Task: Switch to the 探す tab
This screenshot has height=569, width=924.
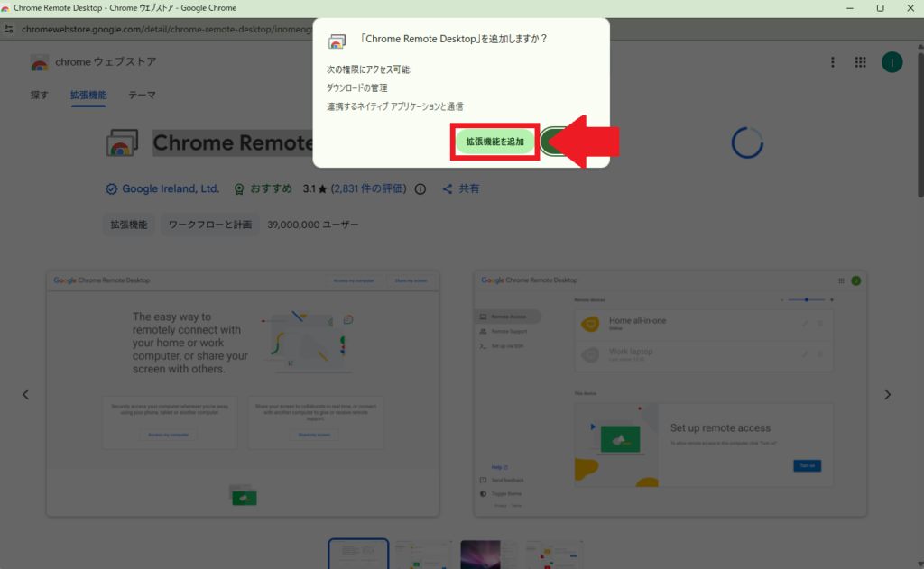Action: tap(40, 95)
